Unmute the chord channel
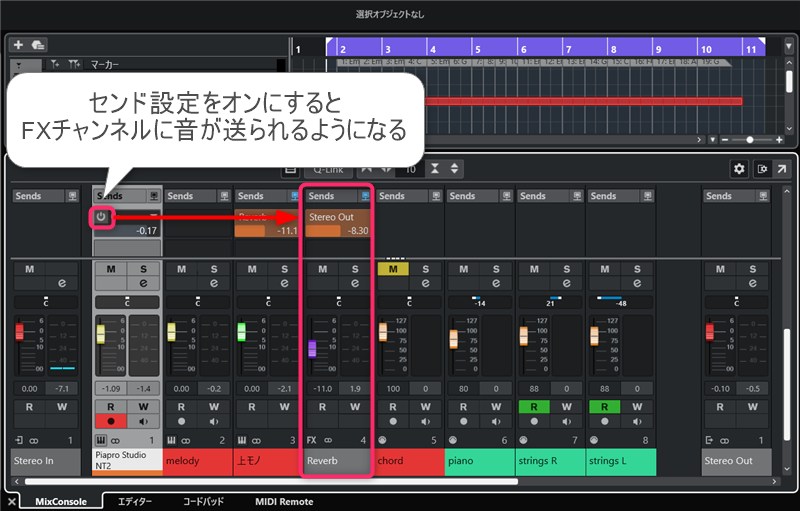The width and height of the screenshot is (800, 511). coord(393,269)
